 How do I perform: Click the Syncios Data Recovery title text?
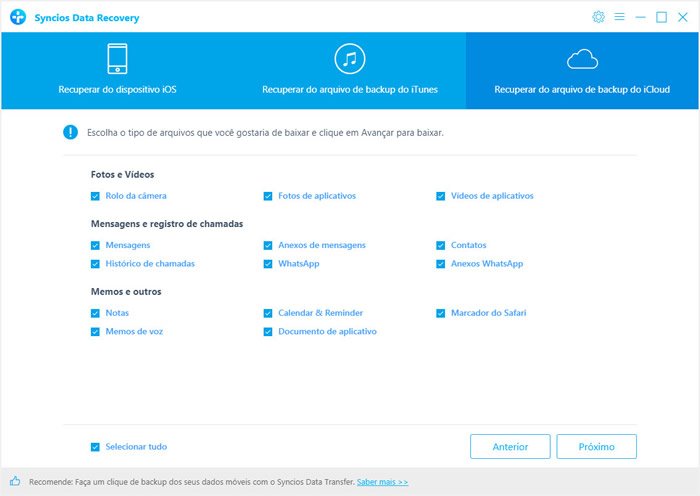(87, 18)
